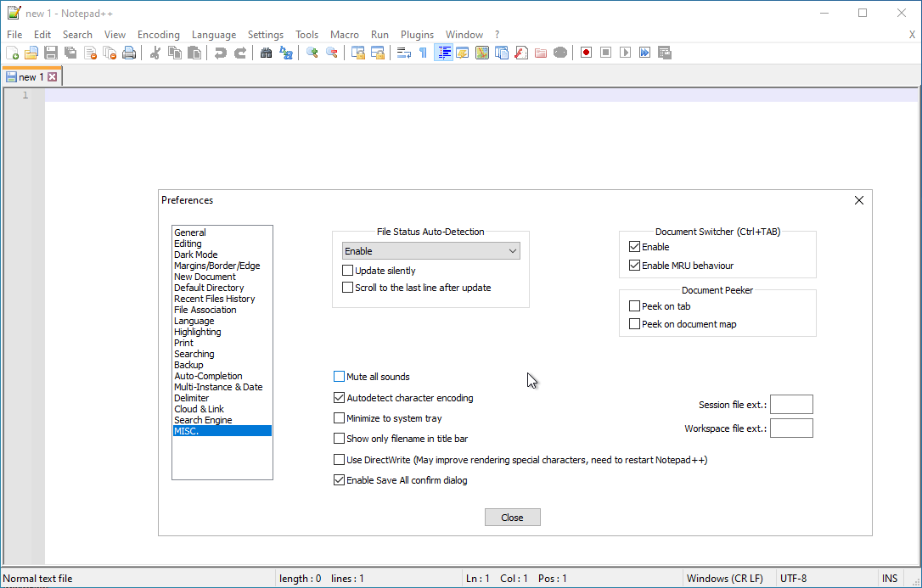Image resolution: width=922 pixels, height=588 pixels.
Task: Toggle Show All Characters pilcrow icon
Action: [x=424, y=53]
